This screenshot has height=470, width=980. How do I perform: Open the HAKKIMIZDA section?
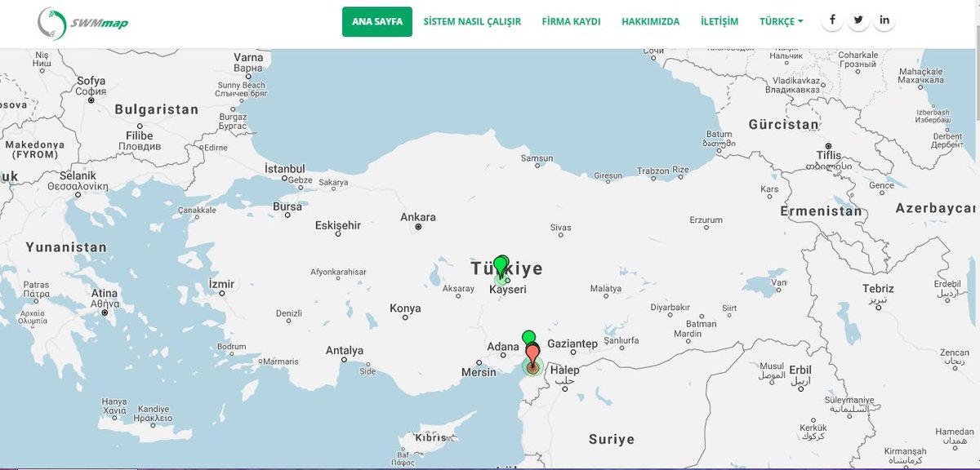(651, 21)
